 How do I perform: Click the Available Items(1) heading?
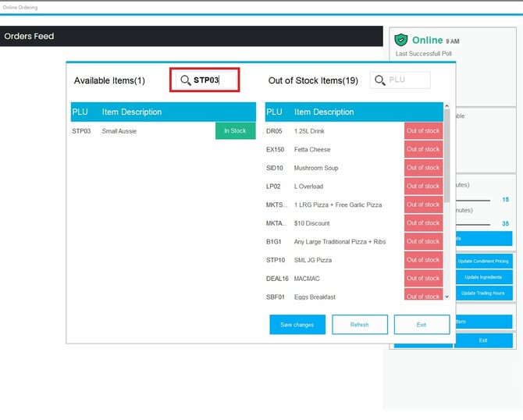109,80
